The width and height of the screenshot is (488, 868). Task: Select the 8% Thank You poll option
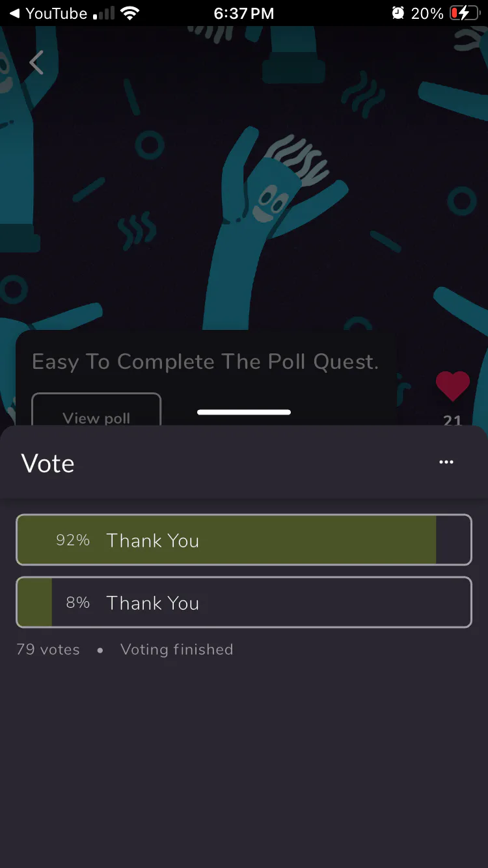pos(243,603)
